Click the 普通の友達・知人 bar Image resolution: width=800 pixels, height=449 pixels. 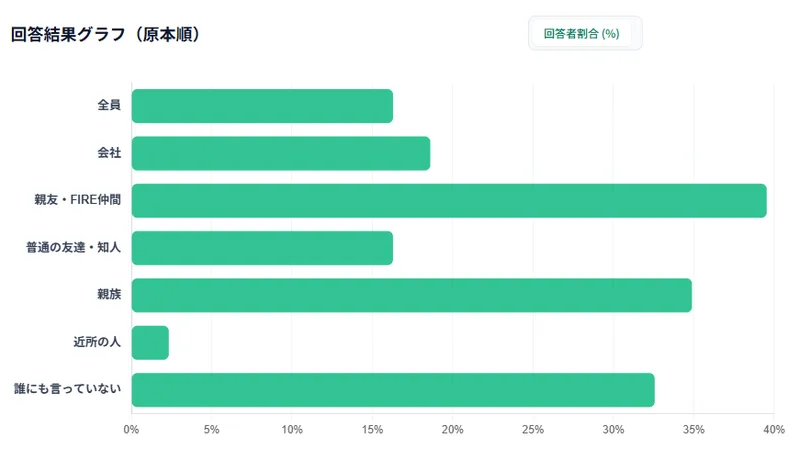coord(262,248)
